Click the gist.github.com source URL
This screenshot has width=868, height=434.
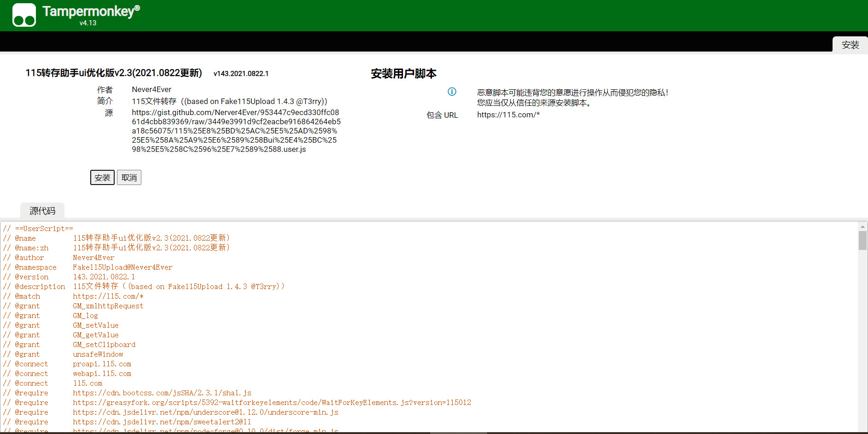coord(236,131)
